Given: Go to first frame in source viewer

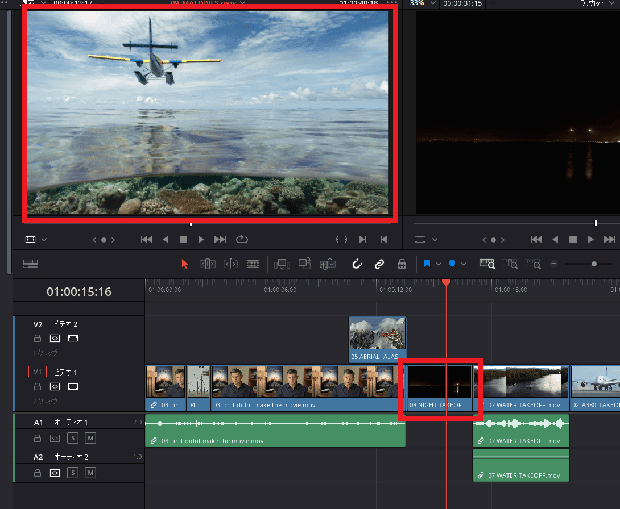Looking at the screenshot, I should (x=146, y=239).
